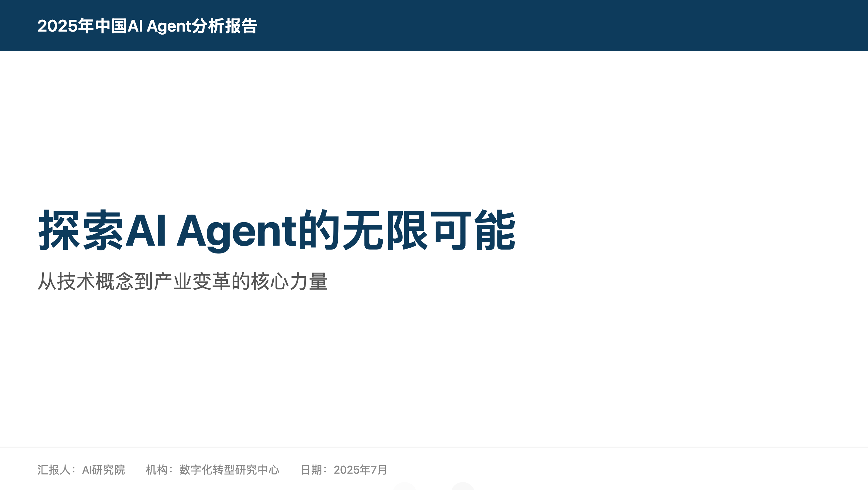Image resolution: width=868 pixels, height=490 pixels.
Task: Click 核心力量 at the subtitle end
Action: point(289,281)
